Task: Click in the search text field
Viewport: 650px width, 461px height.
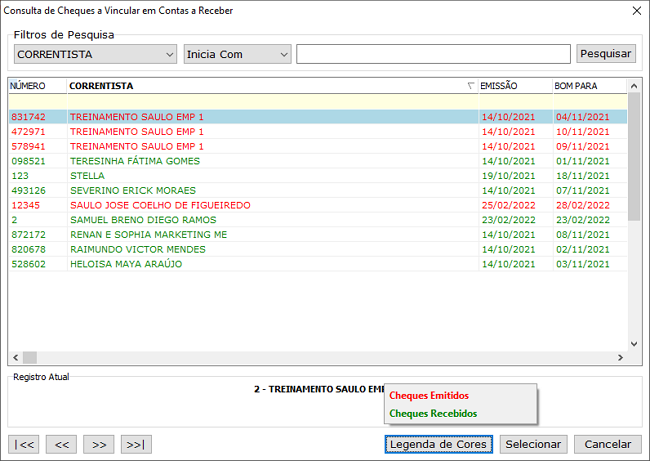Action: point(433,54)
